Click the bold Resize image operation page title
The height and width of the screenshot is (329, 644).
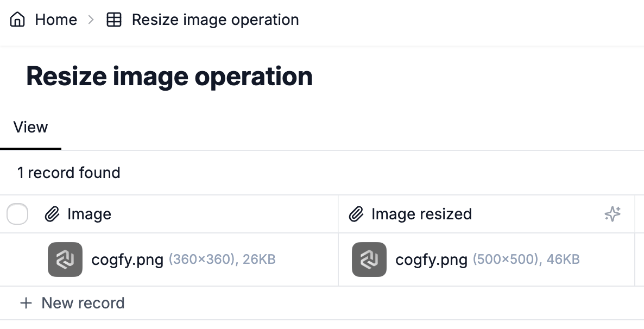[x=169, y=77]
